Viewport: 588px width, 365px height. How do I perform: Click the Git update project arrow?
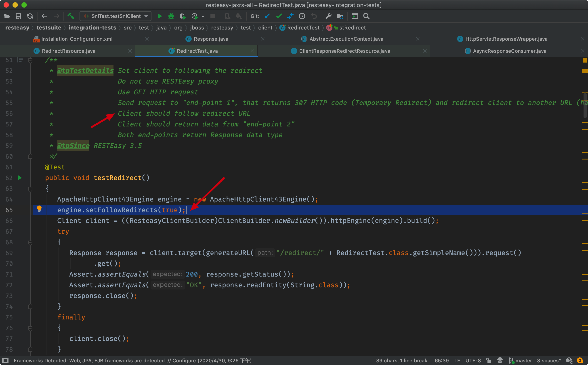coord(267,16)
